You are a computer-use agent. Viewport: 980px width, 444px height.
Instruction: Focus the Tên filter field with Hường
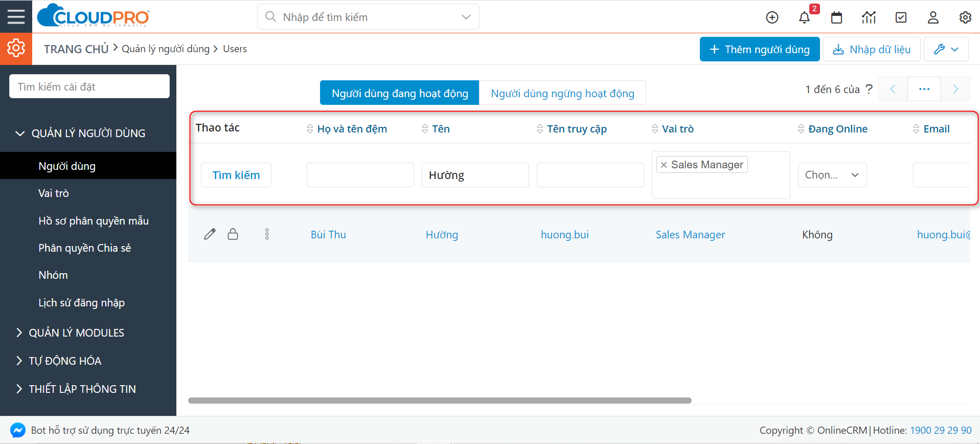click(x=475, y=175)
